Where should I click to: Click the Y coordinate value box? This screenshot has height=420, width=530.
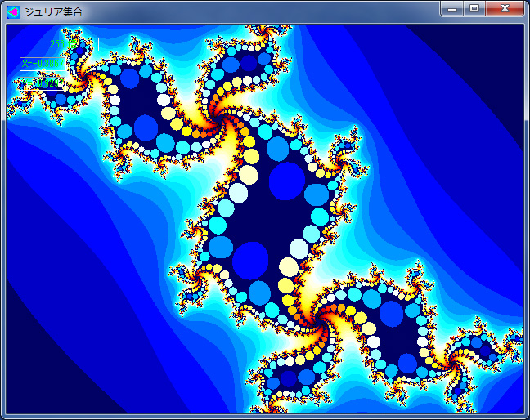(x=42, y=83)
